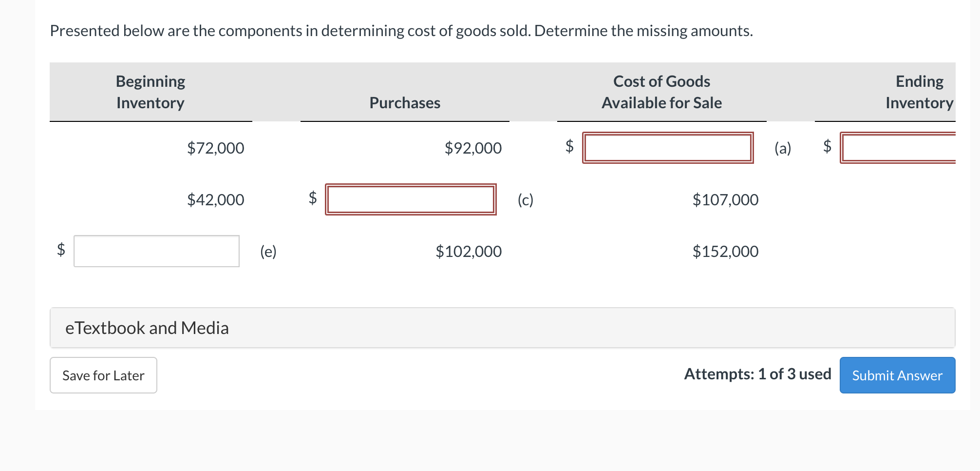Click the Ending Inventory column header
Viewport: 980px width, 471px height.
[x=919, y=92]
